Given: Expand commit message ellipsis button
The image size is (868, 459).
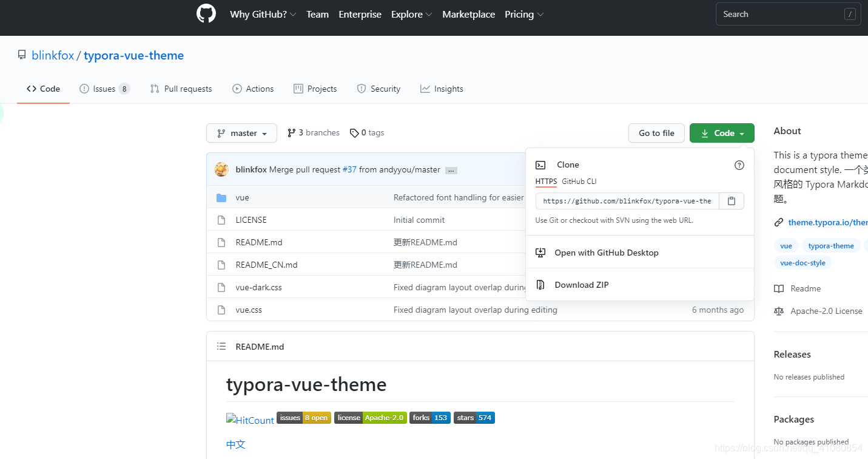Looking at the screenshot, I should click(x=451, y=171).
